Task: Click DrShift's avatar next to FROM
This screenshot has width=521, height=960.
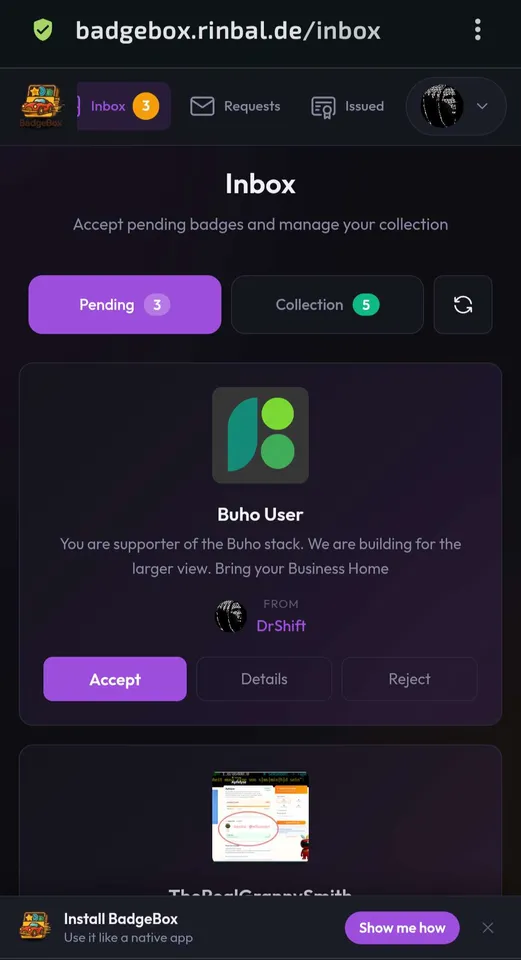Action: [x=231, y=616]
